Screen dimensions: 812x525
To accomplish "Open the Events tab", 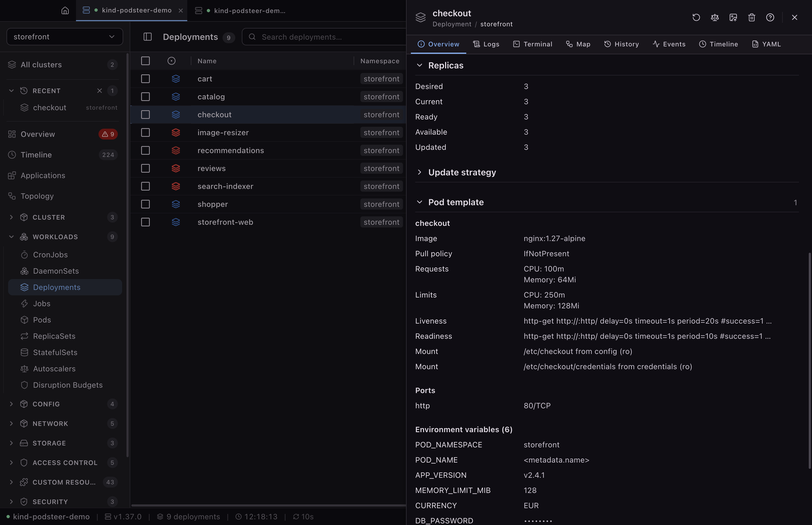I will pyautogui.click(x=669, y=44).
